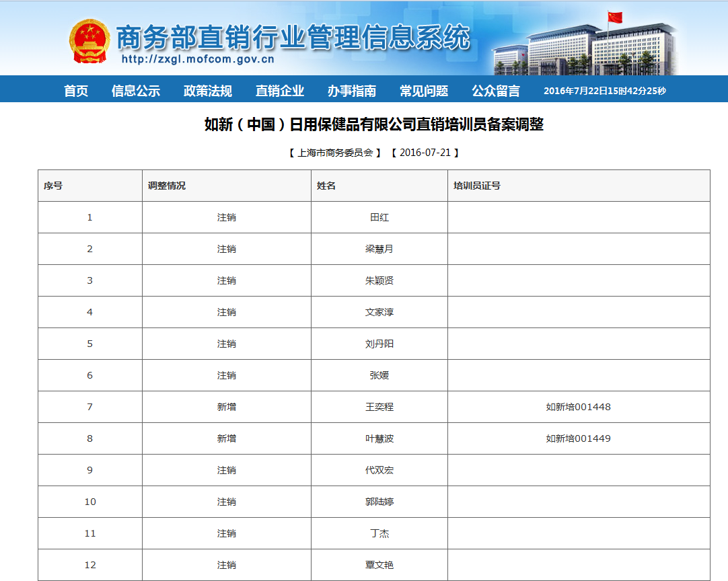Click 注销 status in 丁杰's row
The width and height of the screenshot is (728, 581).
227,533
